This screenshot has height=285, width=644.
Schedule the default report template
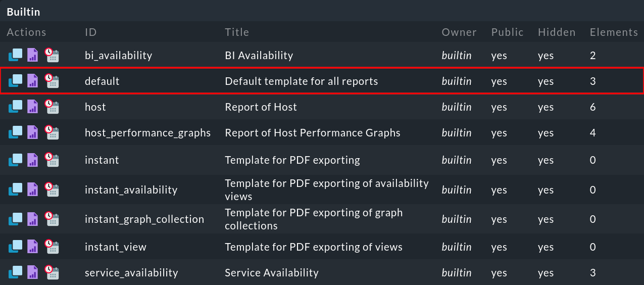pyautogui.click(x=52, y=81)
